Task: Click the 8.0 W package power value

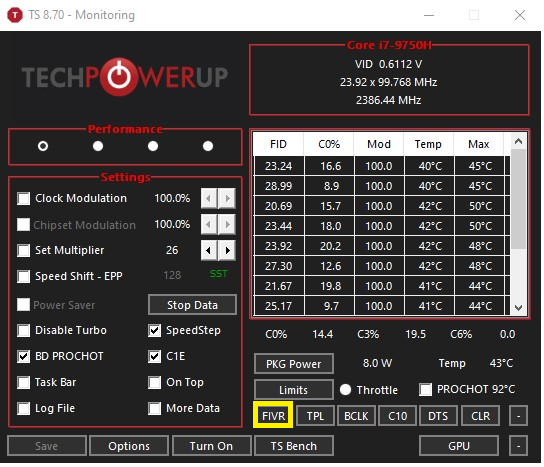Action: coord(377,363)
